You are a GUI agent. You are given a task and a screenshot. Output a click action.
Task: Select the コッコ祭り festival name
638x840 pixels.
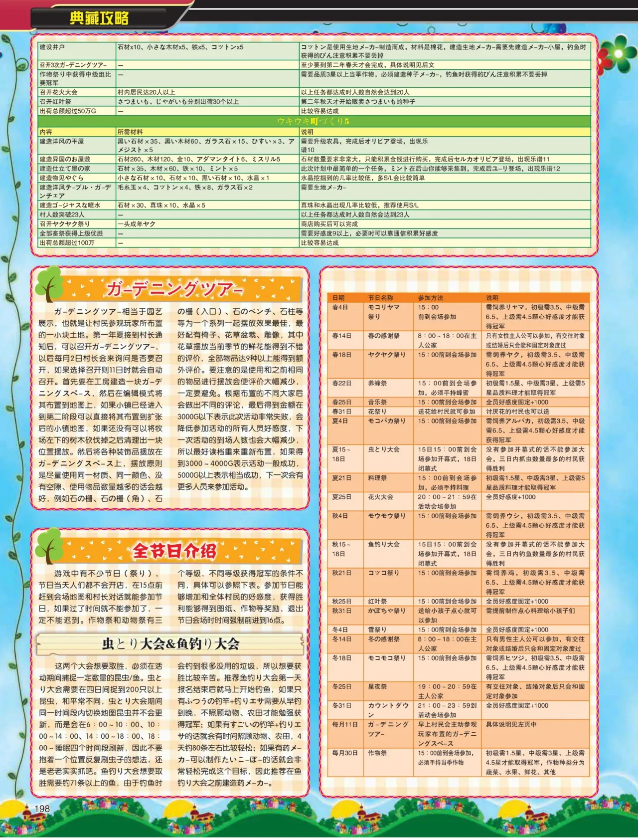click(384, 573)
